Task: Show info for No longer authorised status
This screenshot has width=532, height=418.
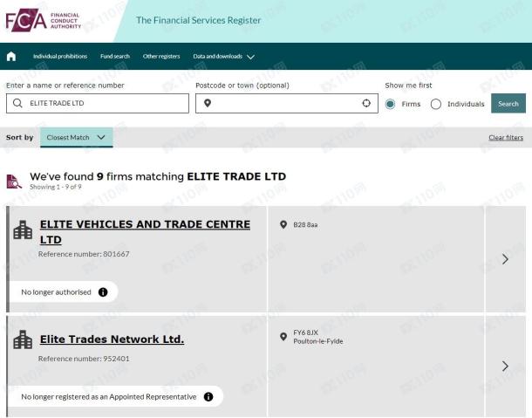Action: point(103,292)
